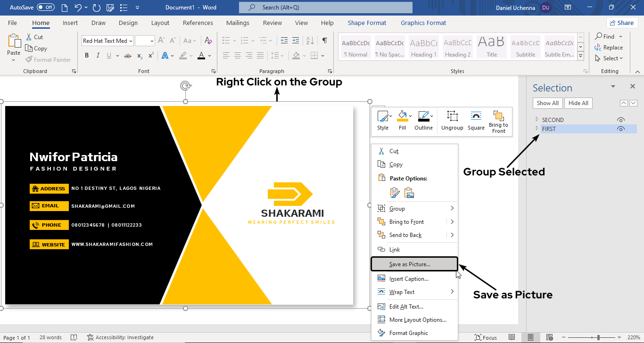Click the Hide All button
Image resolution: width=644 pixels, height=343 pixels.
tap(578, 103)
